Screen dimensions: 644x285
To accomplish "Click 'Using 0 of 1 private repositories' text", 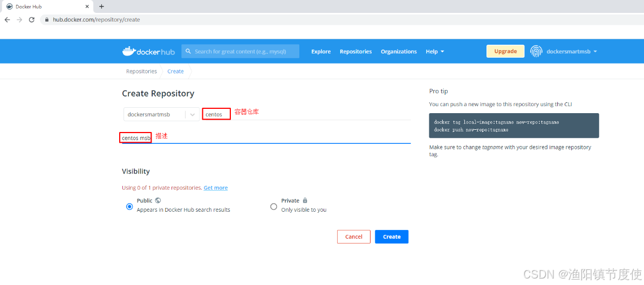I will click(162, 188).
